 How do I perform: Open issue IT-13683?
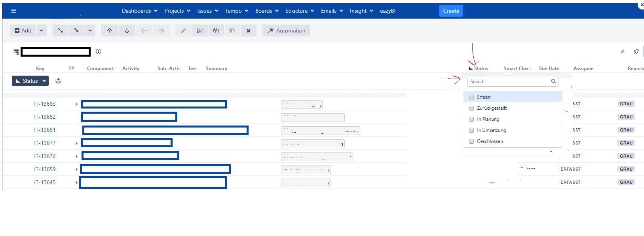[x=45, y=104]
